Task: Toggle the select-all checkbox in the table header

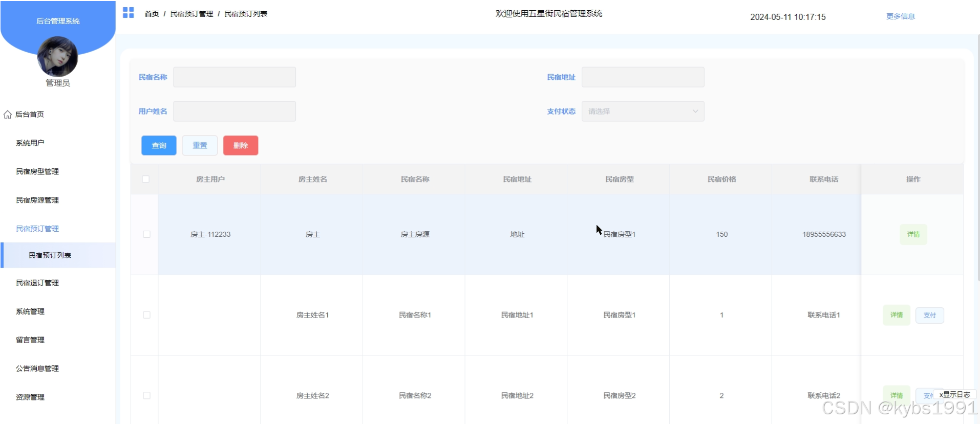Action: 146,180
